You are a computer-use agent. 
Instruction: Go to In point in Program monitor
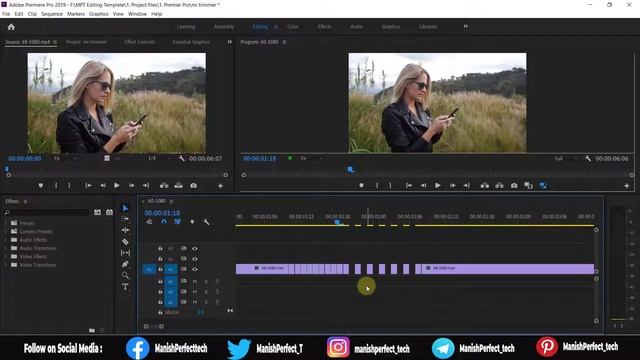click(x=409, y=186)
